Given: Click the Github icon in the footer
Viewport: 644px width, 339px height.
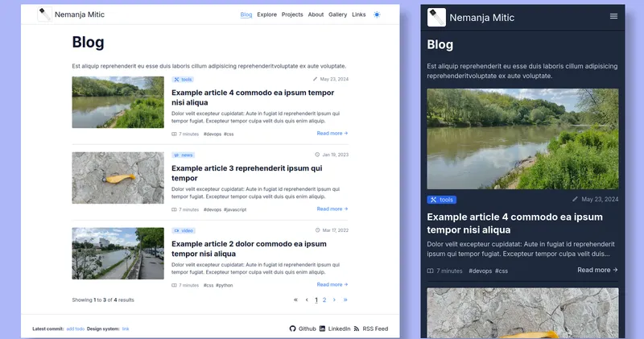Looking at the screenshot, I should tap(293, 329).
